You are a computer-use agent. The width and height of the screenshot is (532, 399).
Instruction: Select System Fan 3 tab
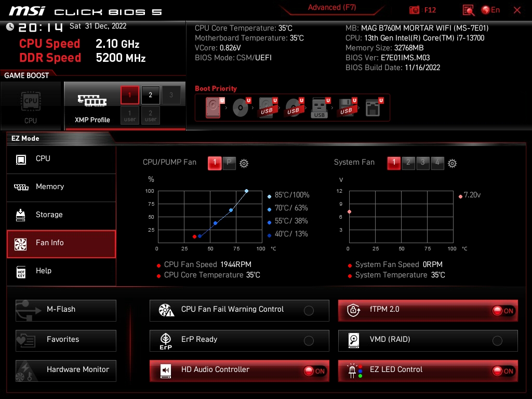pyautogui.click(x=423, y=163)
